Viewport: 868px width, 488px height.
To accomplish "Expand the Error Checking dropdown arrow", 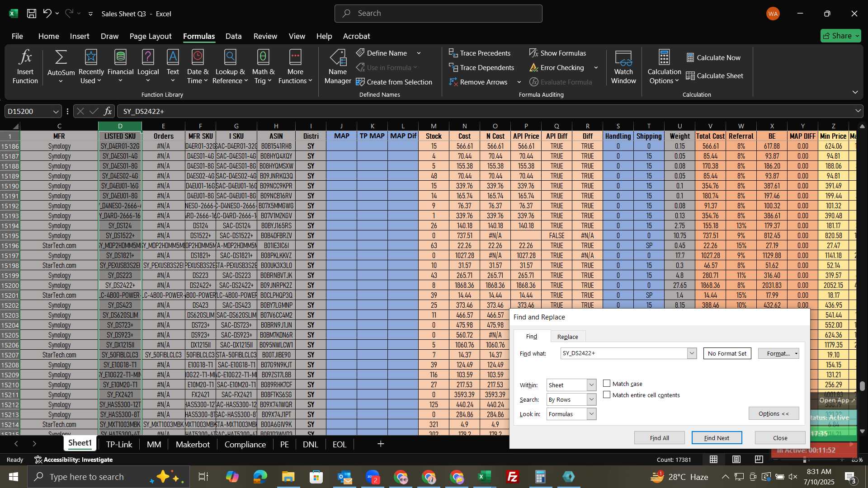I will click(596, 68).
